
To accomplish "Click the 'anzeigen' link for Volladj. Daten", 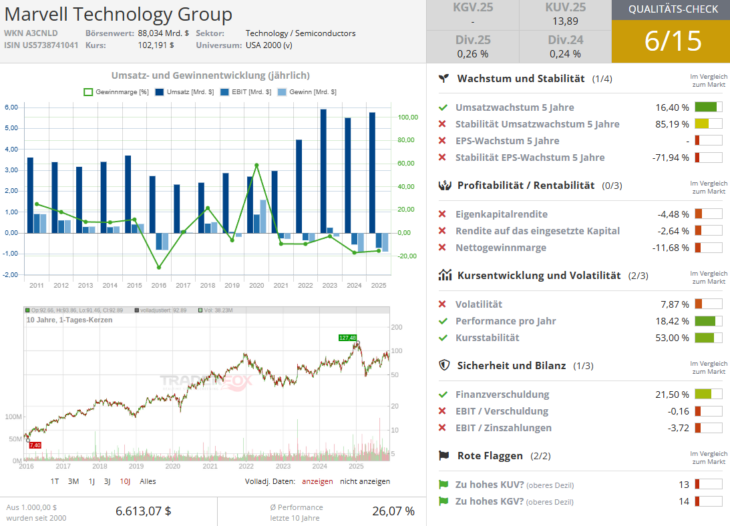I will click(x=318, y=481).
